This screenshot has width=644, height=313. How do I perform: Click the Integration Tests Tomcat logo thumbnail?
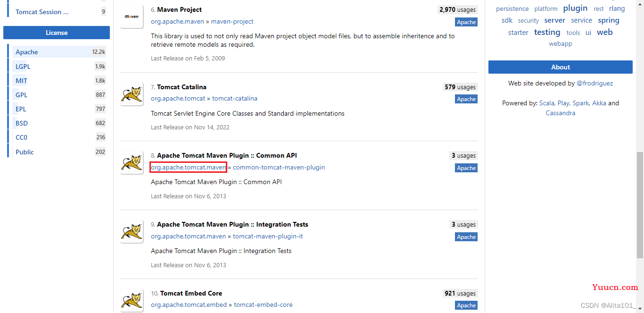[x=132, y=232]
